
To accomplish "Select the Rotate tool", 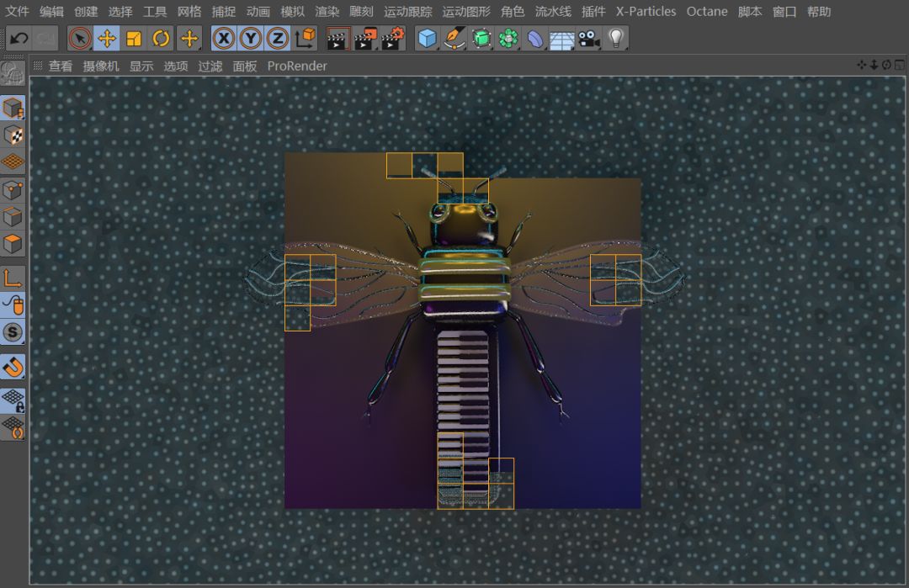I will tap(161, 38).
